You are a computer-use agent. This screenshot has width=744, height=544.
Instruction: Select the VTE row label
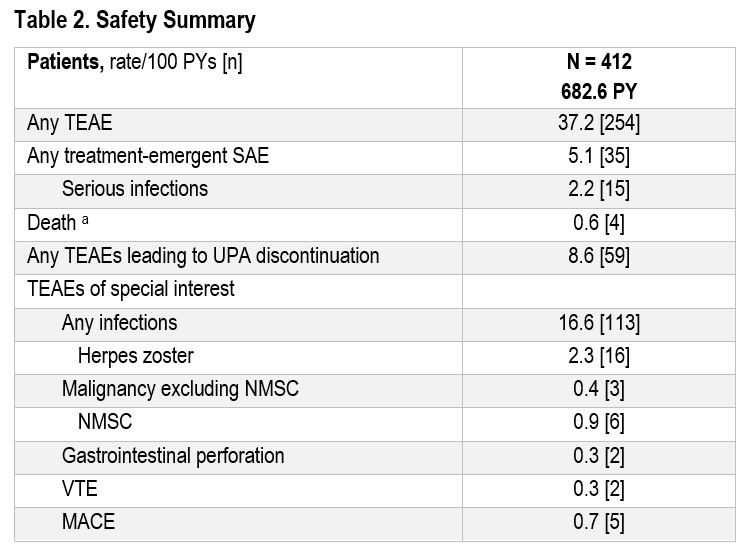coord(79,488)
